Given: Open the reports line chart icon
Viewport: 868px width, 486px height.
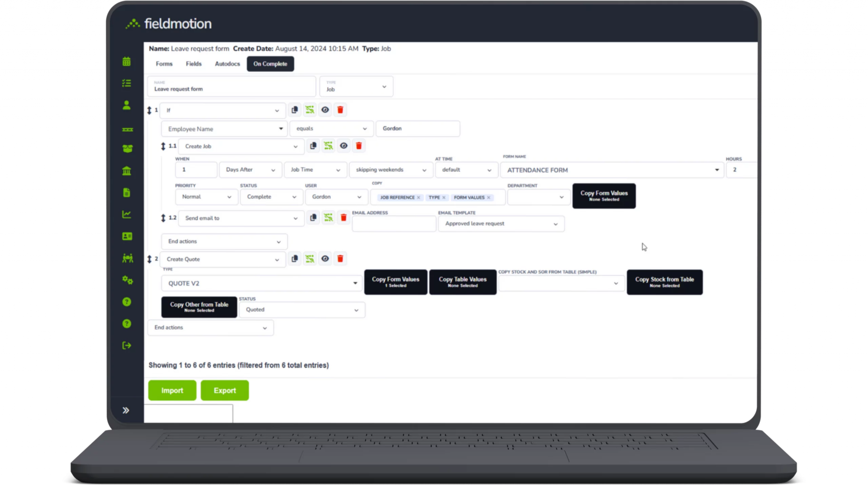Looking at the screenshot, I should pos(126,214).
